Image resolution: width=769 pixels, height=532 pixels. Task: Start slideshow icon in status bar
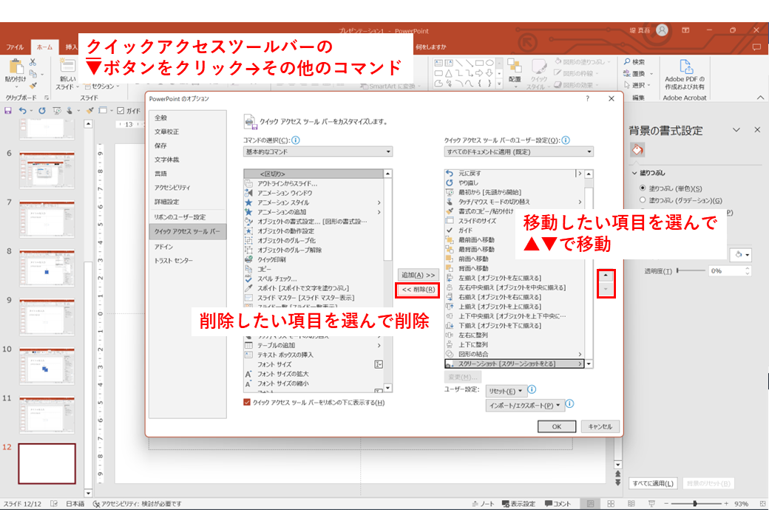[x=651, y=504]
